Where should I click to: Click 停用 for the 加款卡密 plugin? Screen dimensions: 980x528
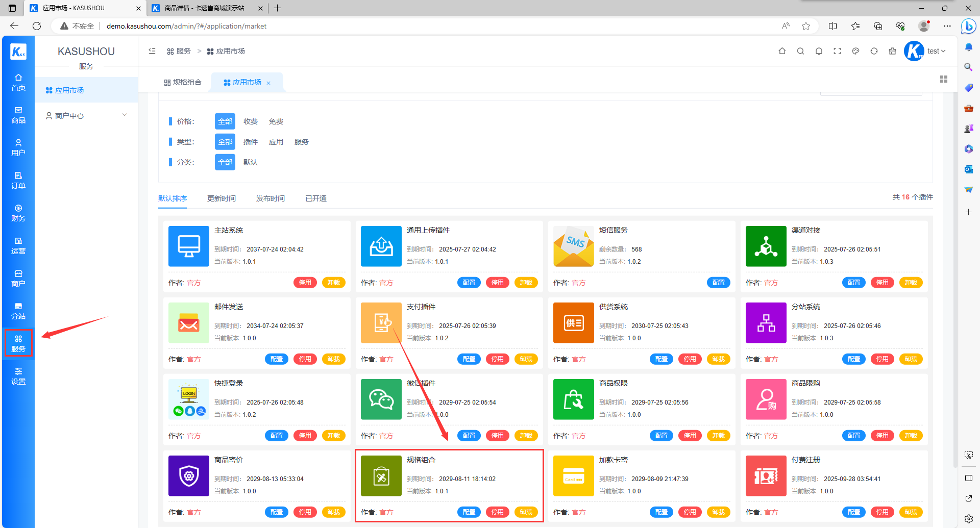[690, 512]
